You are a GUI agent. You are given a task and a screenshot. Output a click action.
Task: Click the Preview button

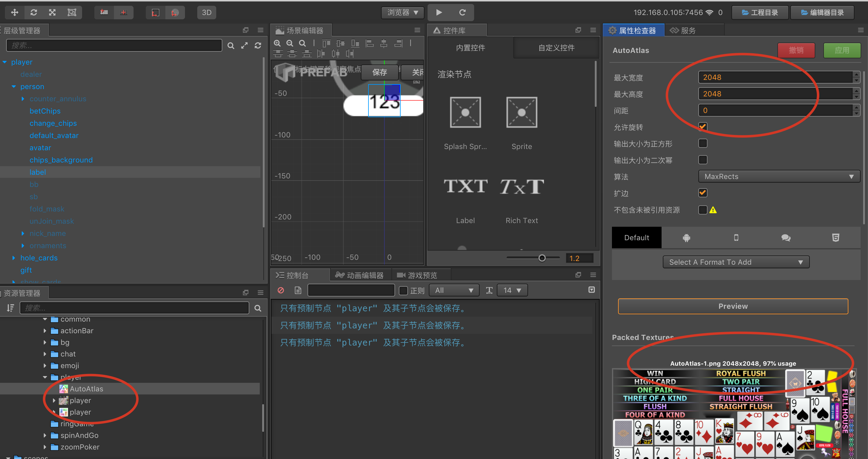pos(733,306)
